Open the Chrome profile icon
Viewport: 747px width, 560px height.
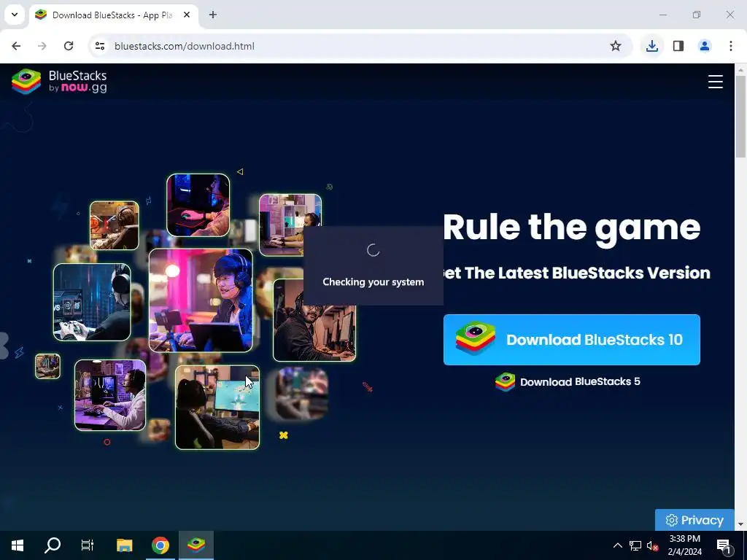point(705,46)
